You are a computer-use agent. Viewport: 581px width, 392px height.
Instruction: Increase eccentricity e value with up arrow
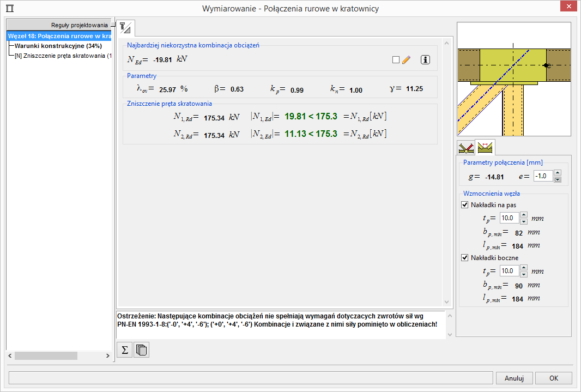click(558, 173)
